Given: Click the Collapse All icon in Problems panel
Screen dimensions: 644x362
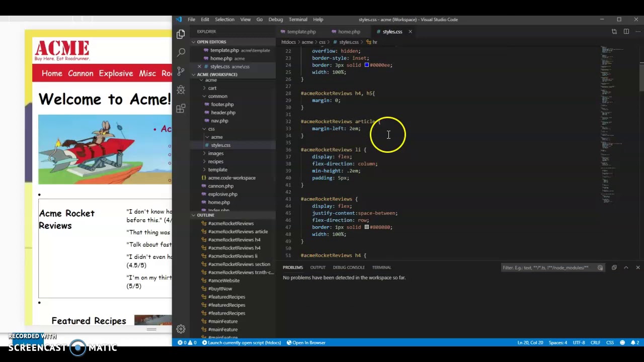Looking at the screenshot, I should point(614,267).
